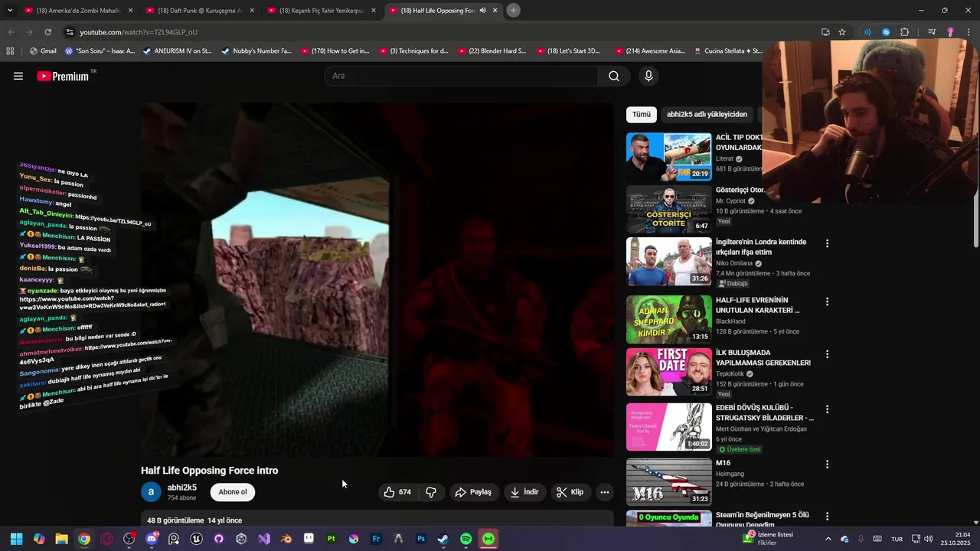Image resolution: width=980 pixels, height=551 pixels.
Task: Select abhi2k5 adlı yükleyiciden chip
Action: [x=707, y=114]
